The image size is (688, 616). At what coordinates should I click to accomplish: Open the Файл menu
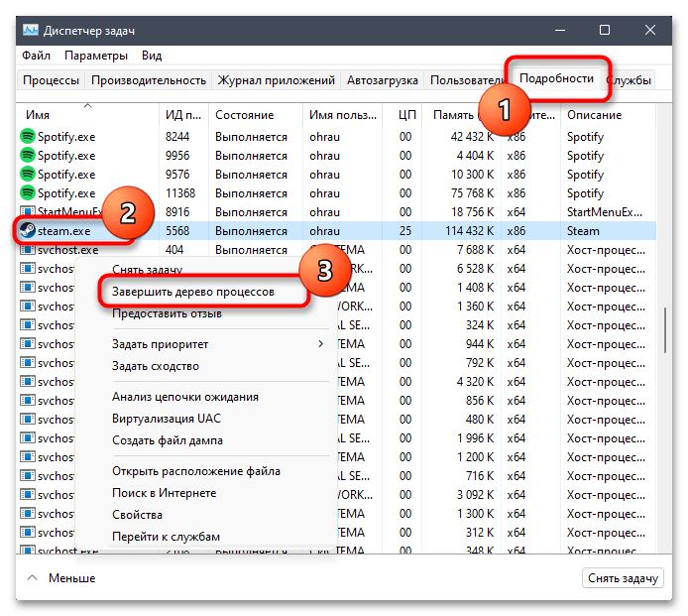36,56
